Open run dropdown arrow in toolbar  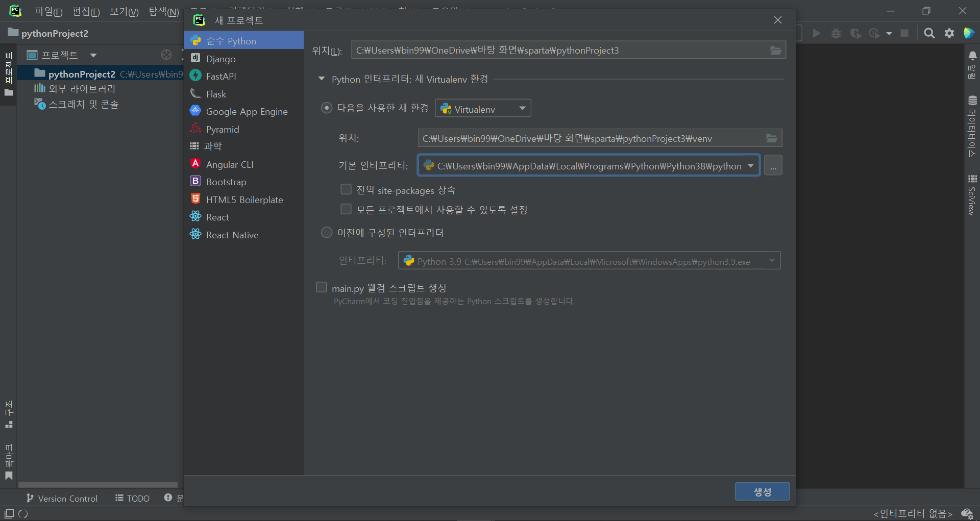(x=889, y=34)
